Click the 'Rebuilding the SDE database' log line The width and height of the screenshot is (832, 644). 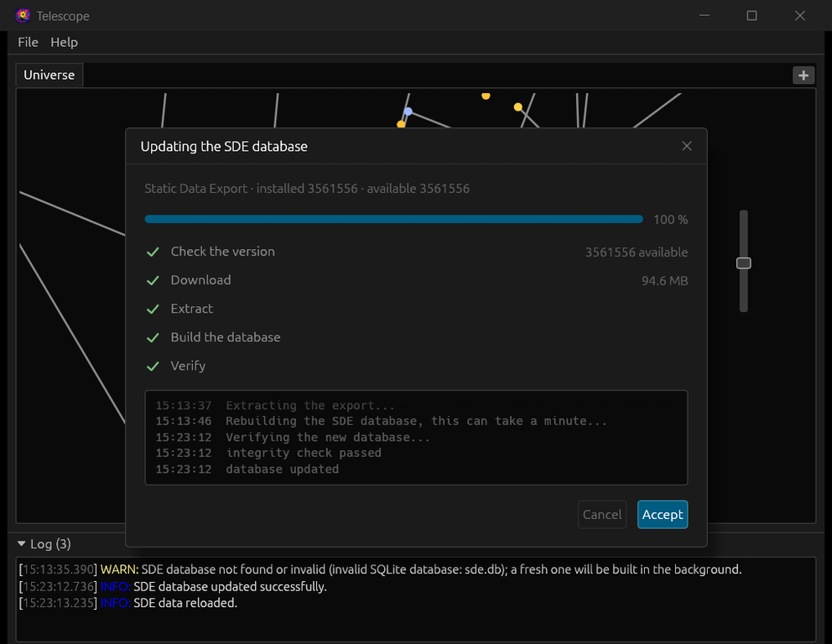click(382, 421)
